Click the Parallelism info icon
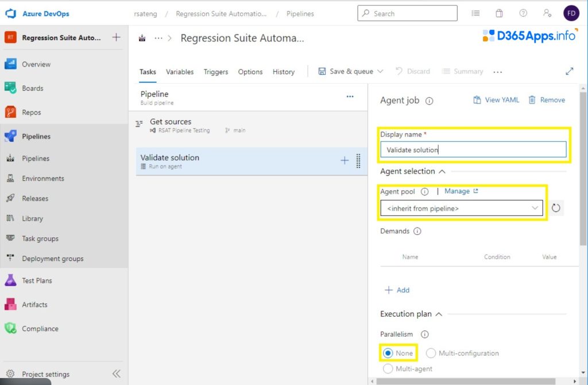Screen dimensions: 588x385 (424, 334)
